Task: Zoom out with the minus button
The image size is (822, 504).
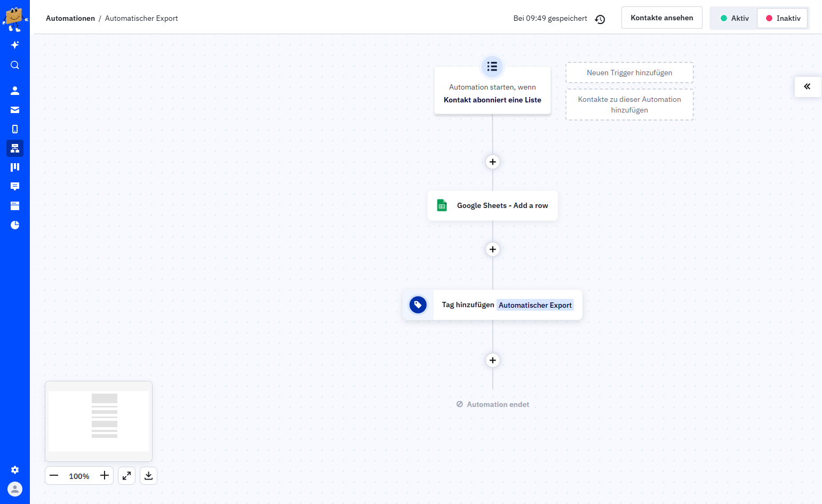Action: pos(54,476)
